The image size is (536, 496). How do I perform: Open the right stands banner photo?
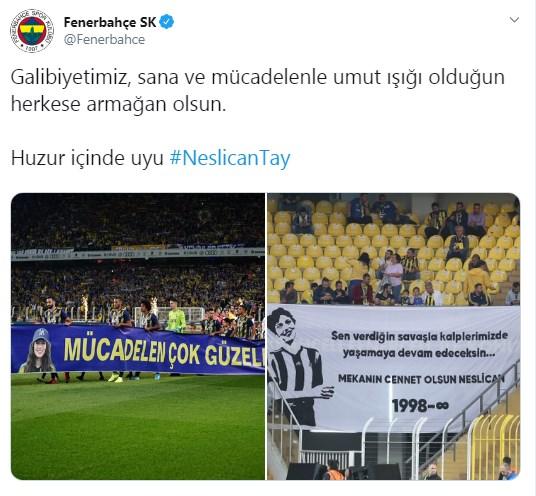[x=393, y=336]
